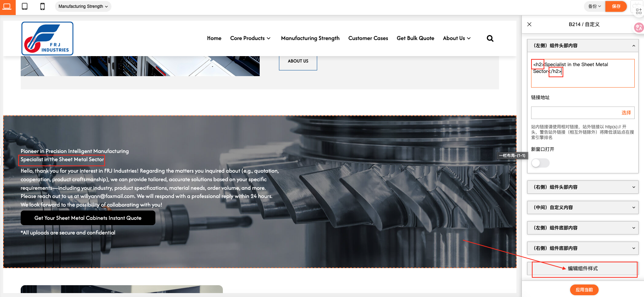Click the 编辑组件样式 button
Image resolution: width=644 pixels, height=297 pixels.
coord(583,268)
